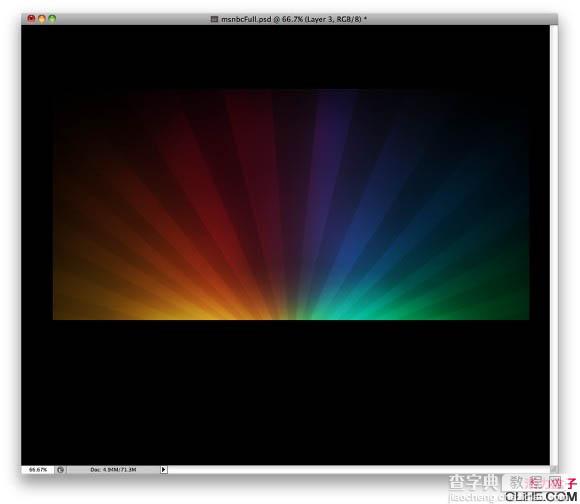This screenshot has height=504, width=580.
Task: Click the zoom percentage field showing 66.67%
Action: tap(38, 470)
